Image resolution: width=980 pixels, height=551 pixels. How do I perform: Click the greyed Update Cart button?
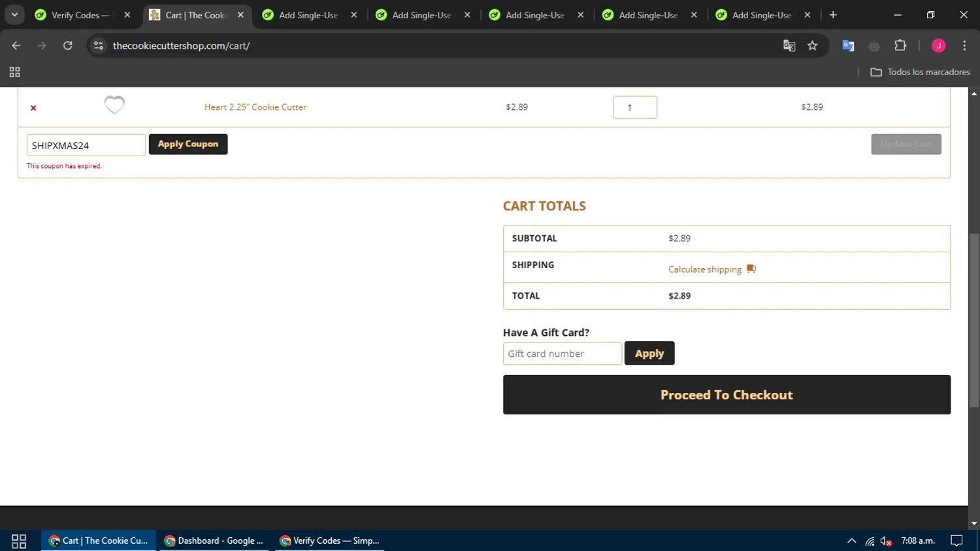[906, 144]
